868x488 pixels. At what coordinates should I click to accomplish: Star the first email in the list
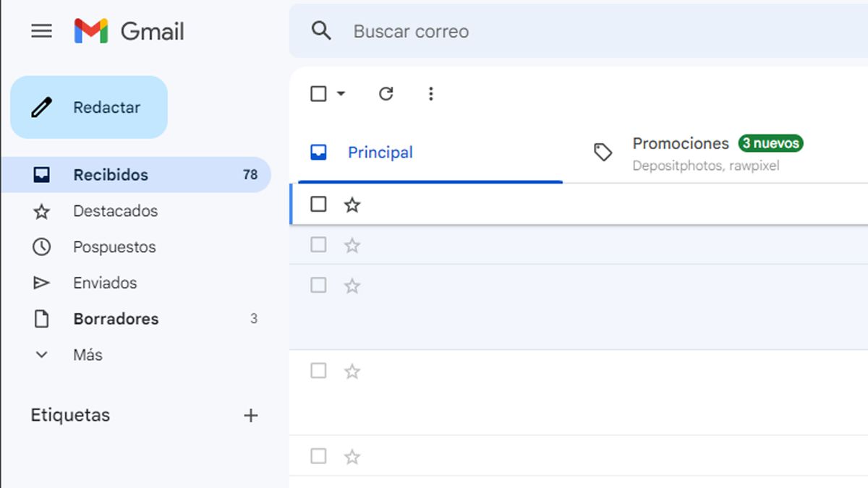352,205
